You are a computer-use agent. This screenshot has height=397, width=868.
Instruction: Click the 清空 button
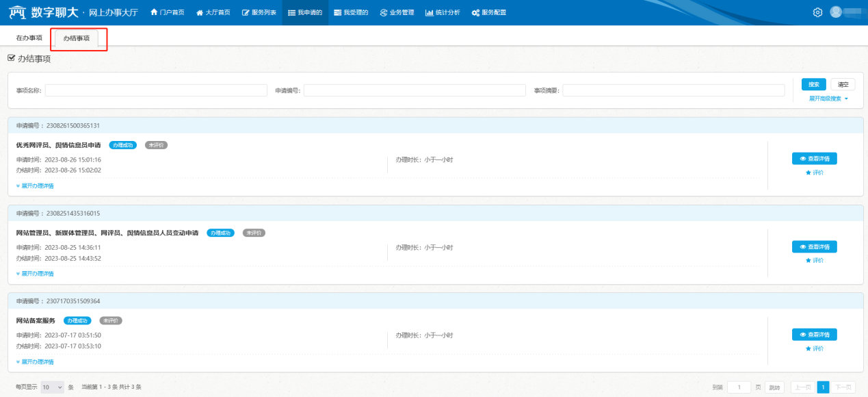tap(843, 84)
